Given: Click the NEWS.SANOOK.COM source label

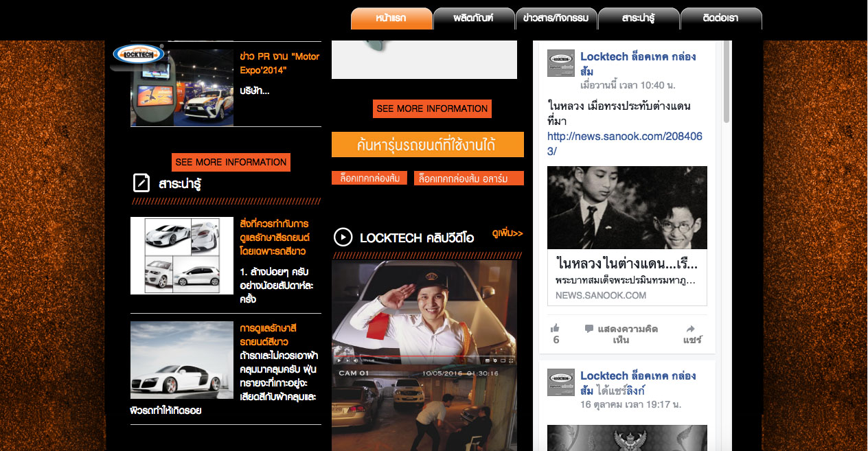Looking at the screenshot, I should 601,295.
